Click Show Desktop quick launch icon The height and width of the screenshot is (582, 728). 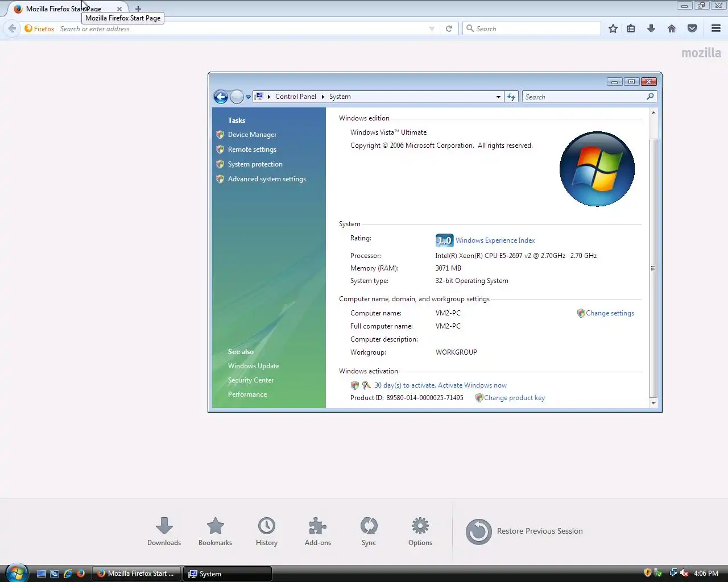(41, 573)
